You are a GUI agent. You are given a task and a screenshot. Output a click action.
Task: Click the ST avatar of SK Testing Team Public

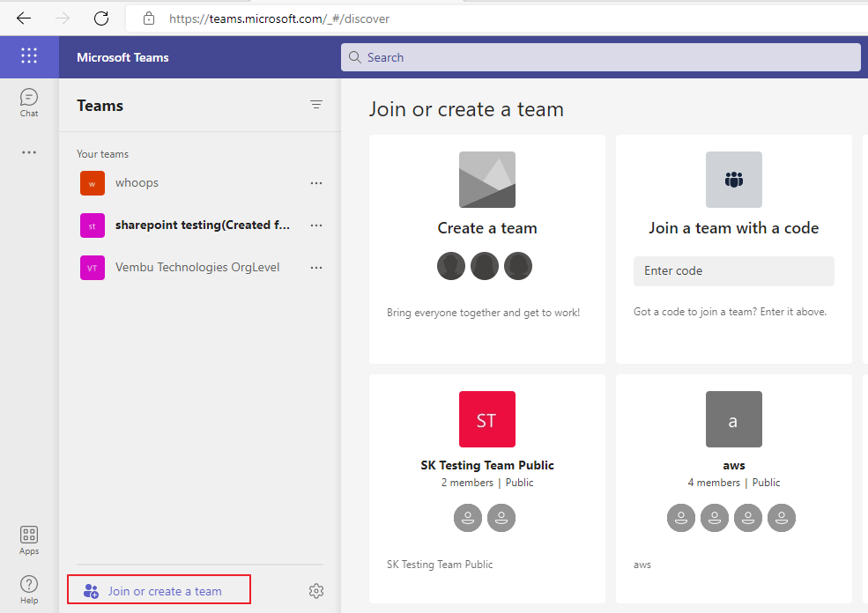click(487, 419)
